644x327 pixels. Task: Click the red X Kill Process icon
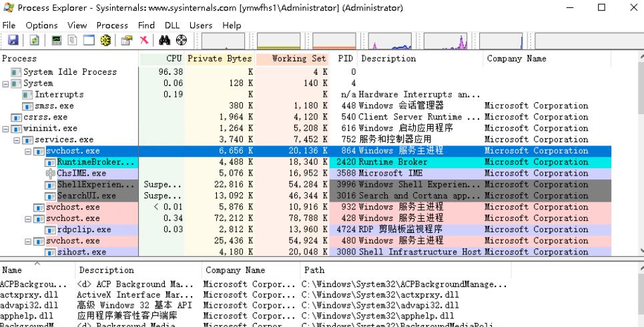pyautogui.click(x=143, y=40)
